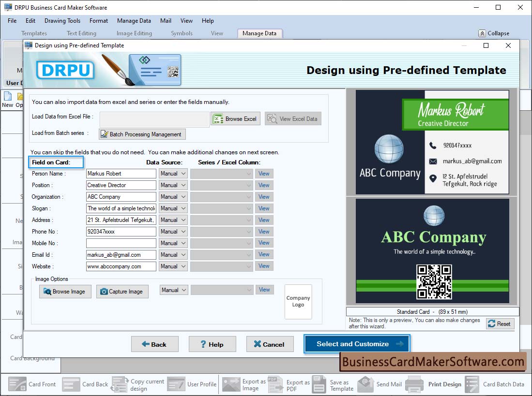This screenshot has width=532, height=396.
Task: Click the empty Mobile No input field
Action: pyautogui.click(x=121, y=243)
